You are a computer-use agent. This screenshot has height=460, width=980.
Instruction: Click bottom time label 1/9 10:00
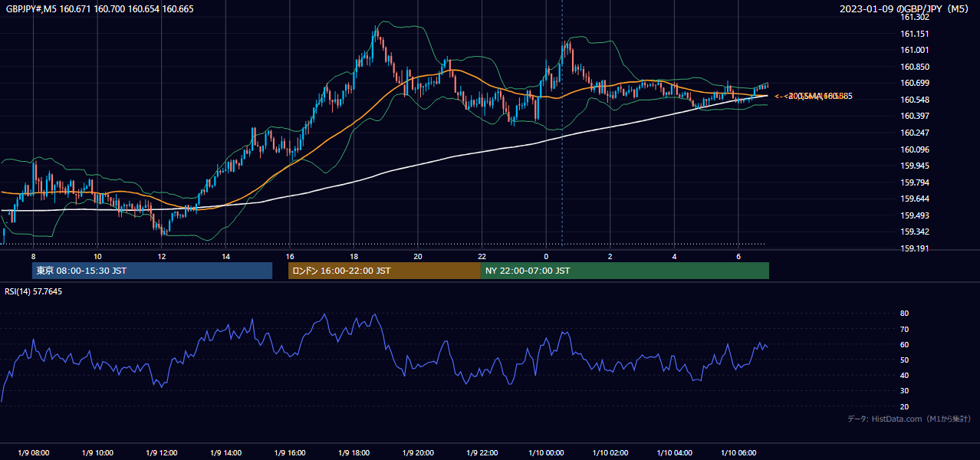coord(97,453)
